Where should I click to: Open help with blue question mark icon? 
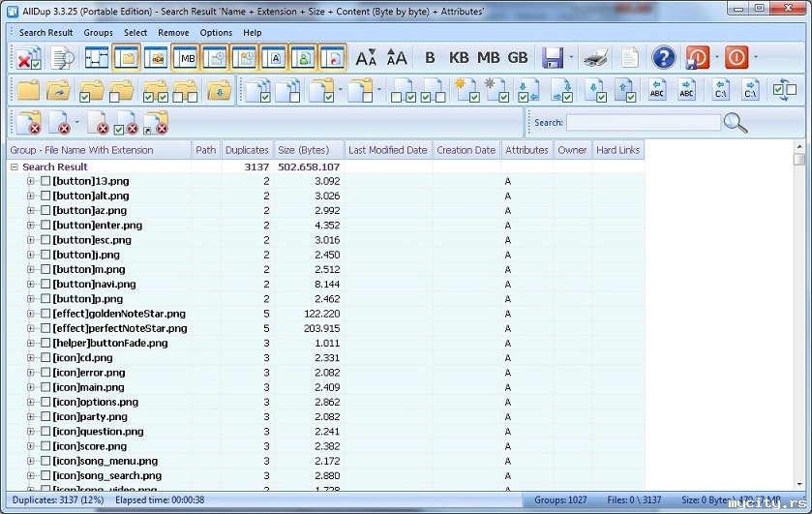[x=664, y=57]
